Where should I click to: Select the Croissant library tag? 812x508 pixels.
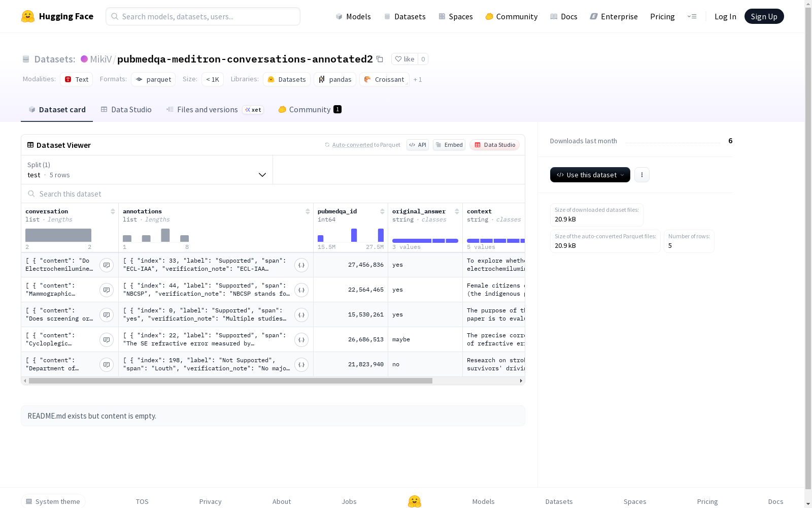point(384,79)
